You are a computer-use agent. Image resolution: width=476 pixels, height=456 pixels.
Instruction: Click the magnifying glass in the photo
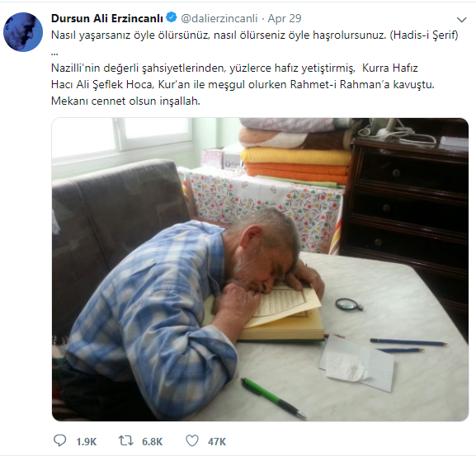click(x=349, y=304)
